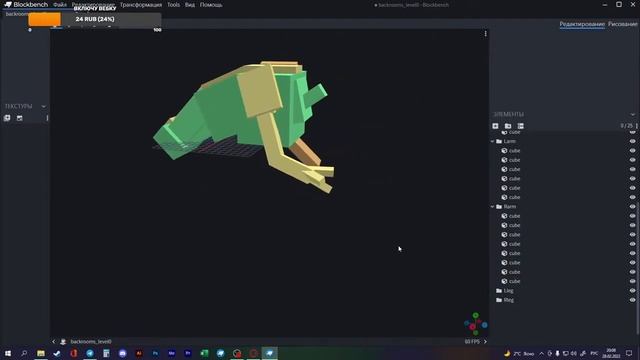
Task: Click the 60 FPS readout
Action: [x=472, y=342]
